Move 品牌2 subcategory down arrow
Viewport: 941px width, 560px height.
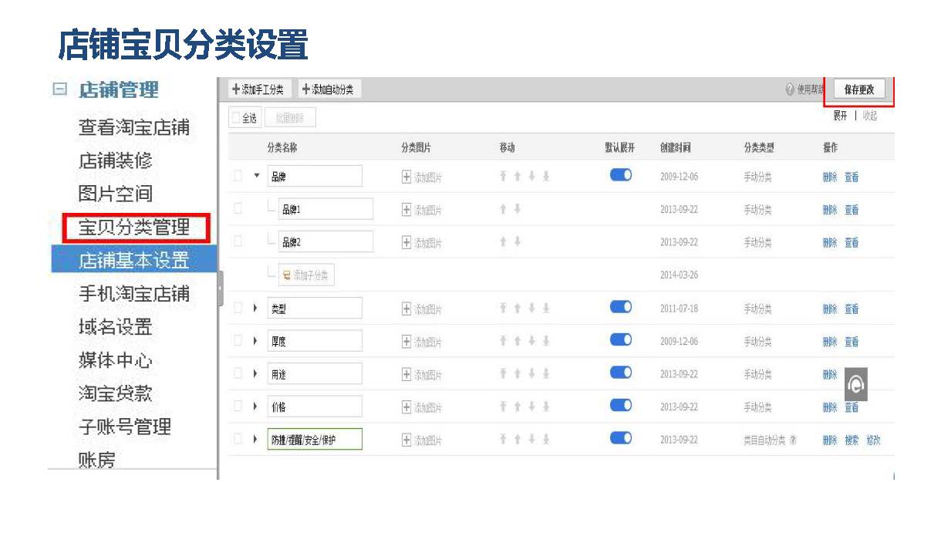tap(518, 241)
